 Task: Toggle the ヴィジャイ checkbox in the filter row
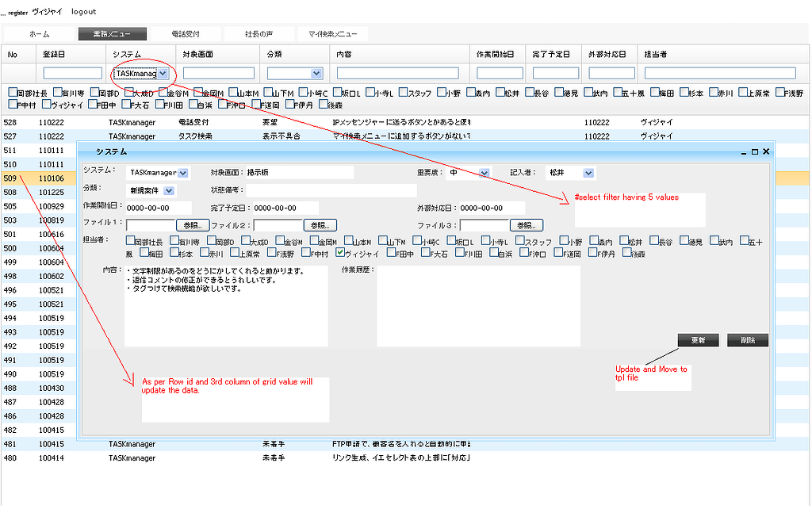point(47,104)
